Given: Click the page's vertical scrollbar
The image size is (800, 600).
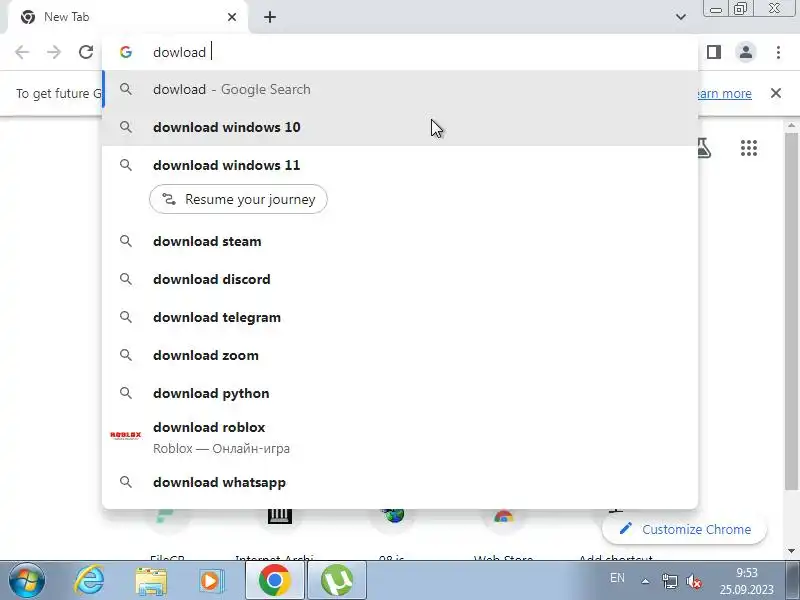Looking at the screenshot, I should (x=791, y=311).
